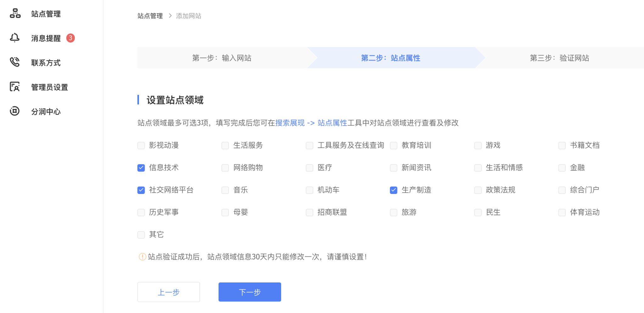Click the 联系方式 phone icon

(15, 62)
